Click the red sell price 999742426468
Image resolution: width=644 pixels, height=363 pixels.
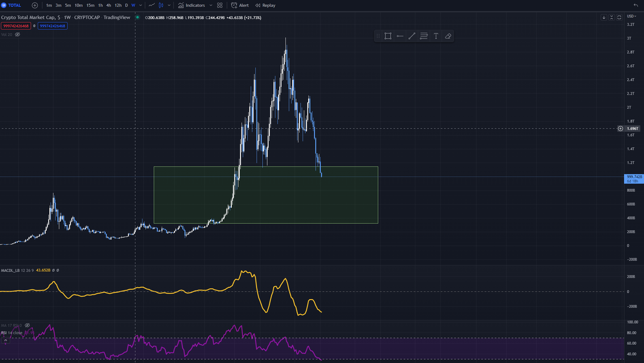pyautogui.click(x=16, y=26)
